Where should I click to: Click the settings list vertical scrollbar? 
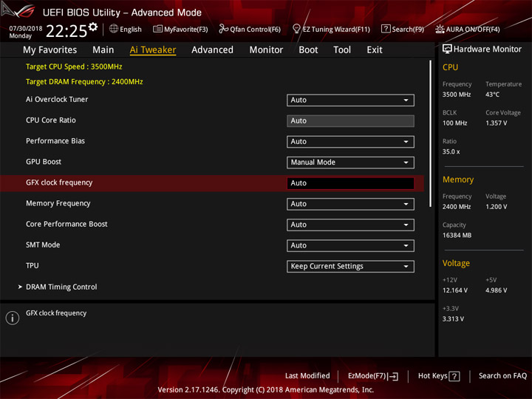coord(430,133)
